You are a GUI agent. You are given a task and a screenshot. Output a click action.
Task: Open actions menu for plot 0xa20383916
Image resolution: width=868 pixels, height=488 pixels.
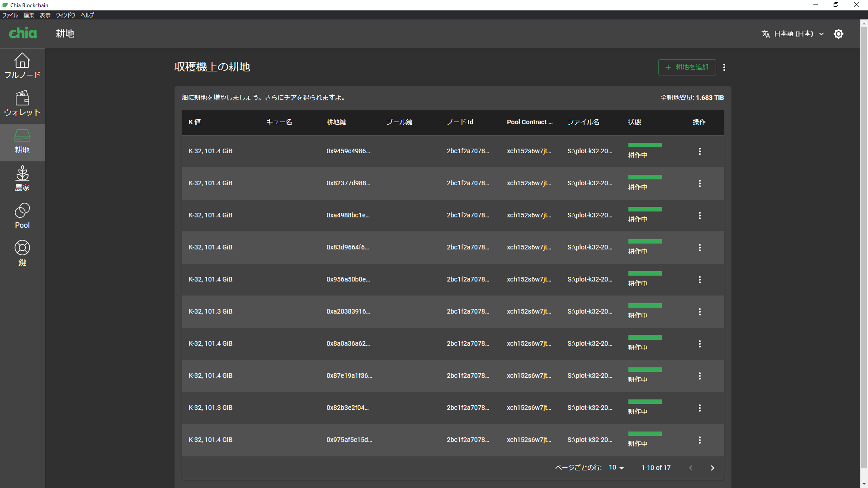tap(700, 312)
